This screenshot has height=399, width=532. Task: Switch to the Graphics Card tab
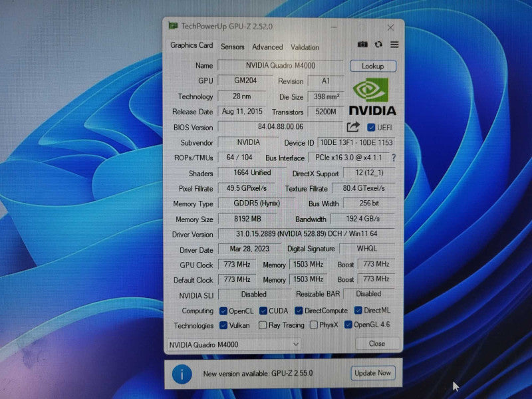pyautogui.click(x=192, y=45)
